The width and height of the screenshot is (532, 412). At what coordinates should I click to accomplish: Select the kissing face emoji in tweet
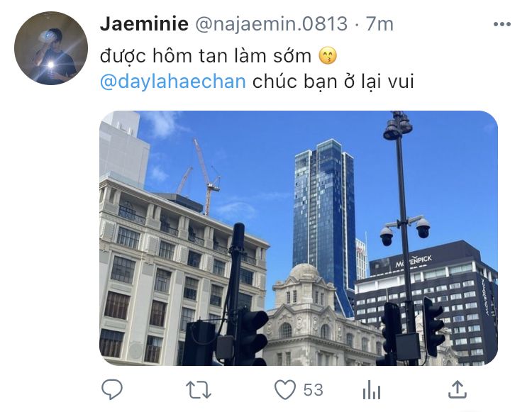tap(328, 56)
